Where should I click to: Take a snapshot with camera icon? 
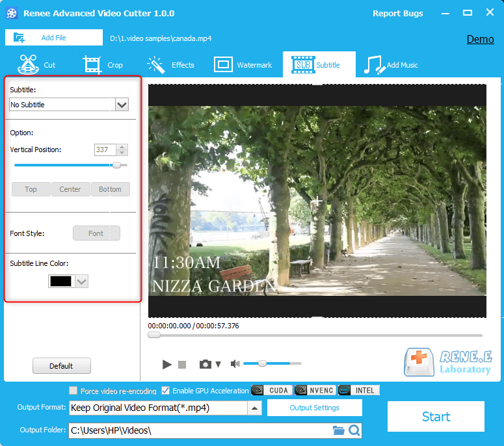(206, 364)
